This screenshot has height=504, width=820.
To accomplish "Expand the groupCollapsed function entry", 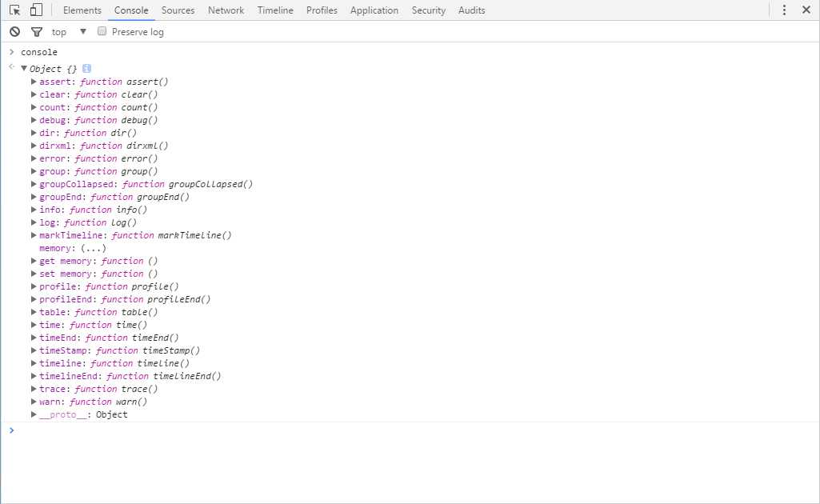I will (x=34, y=184).
